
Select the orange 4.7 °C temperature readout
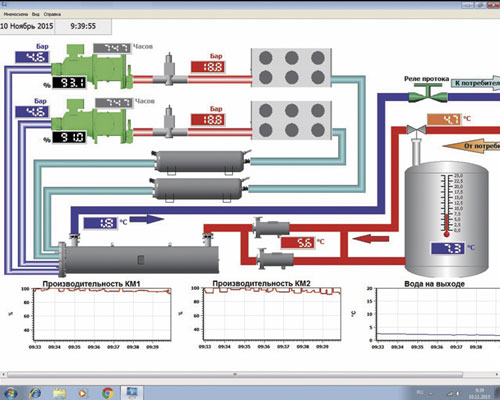pyautogui.click(x=444, y=119)
